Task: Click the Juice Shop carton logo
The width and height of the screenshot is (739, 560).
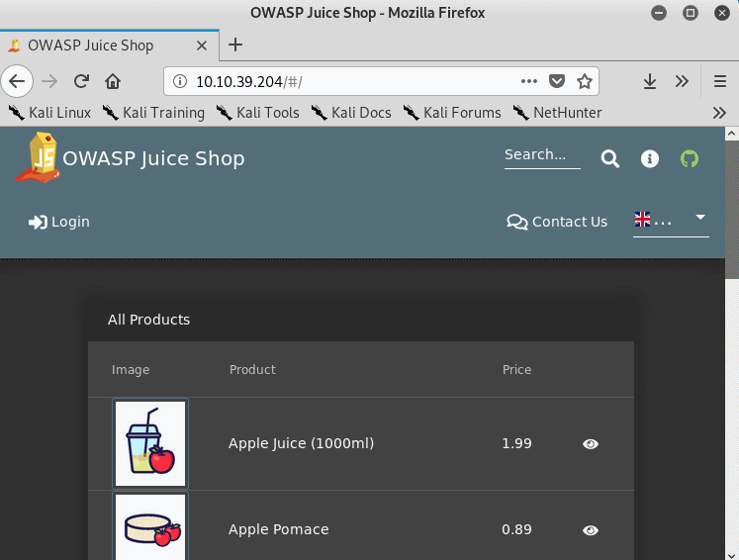Action: pos(38,157)
